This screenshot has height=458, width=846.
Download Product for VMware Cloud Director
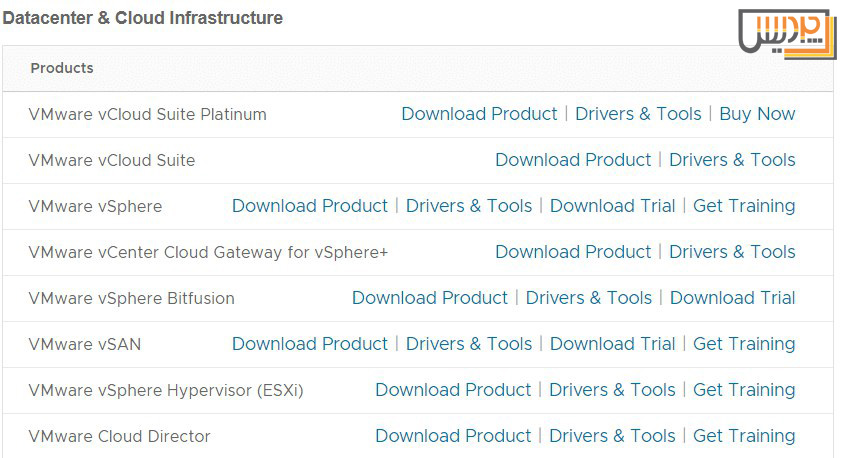pos(453,435)
